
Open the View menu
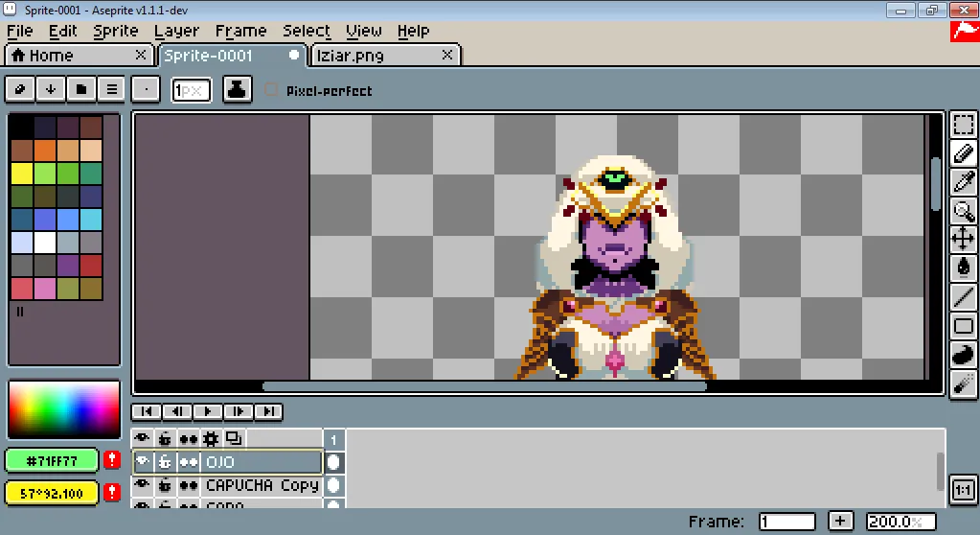pyautogui.click(x=364, y=31)
